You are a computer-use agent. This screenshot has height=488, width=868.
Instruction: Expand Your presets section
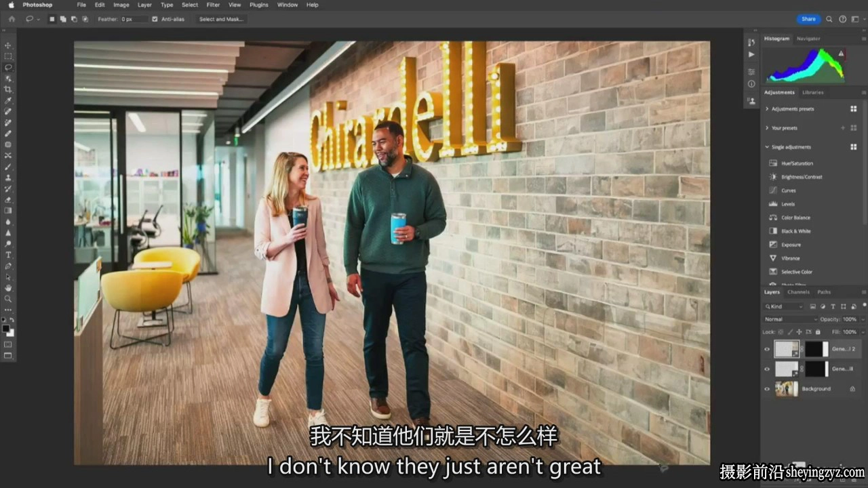(767, 128)
